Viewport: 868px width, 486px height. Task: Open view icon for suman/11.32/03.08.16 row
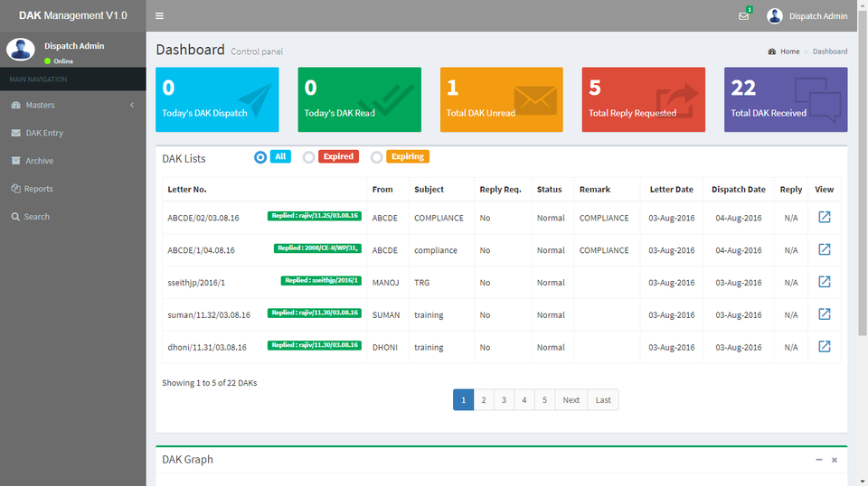click(824, 314)
